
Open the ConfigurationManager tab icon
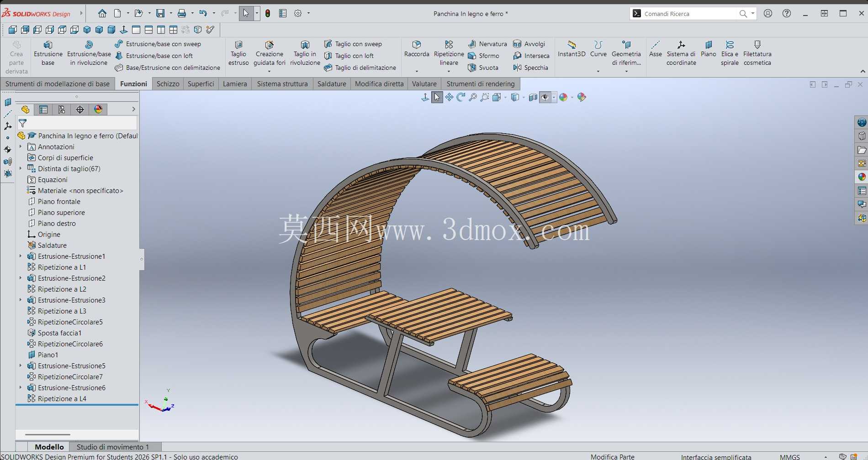(62, 109)
